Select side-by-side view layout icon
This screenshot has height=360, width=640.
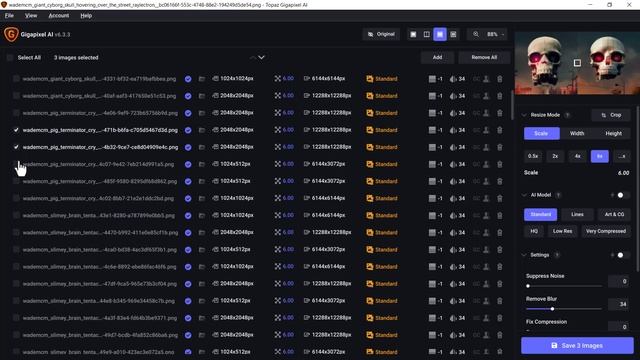tap(440, 34)
